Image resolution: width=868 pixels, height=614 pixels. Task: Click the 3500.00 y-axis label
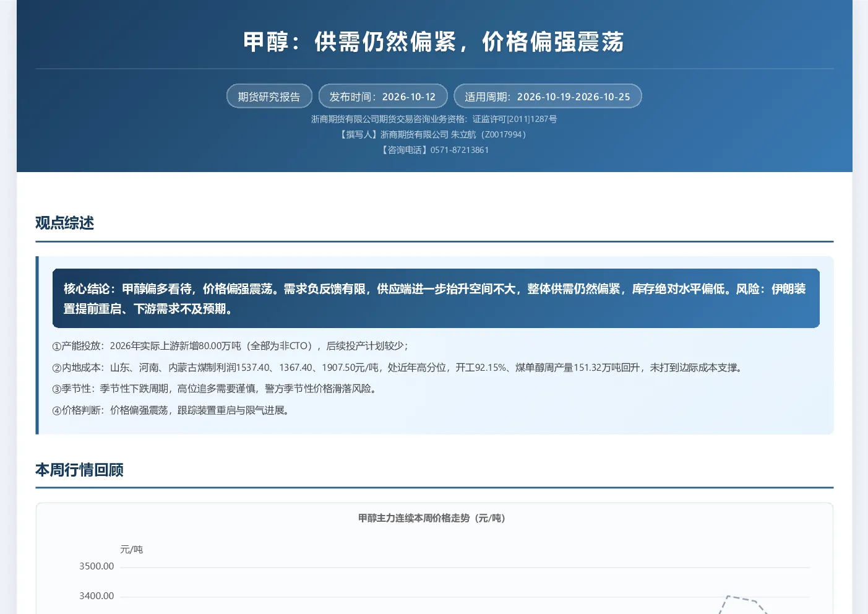pos(97,566)
